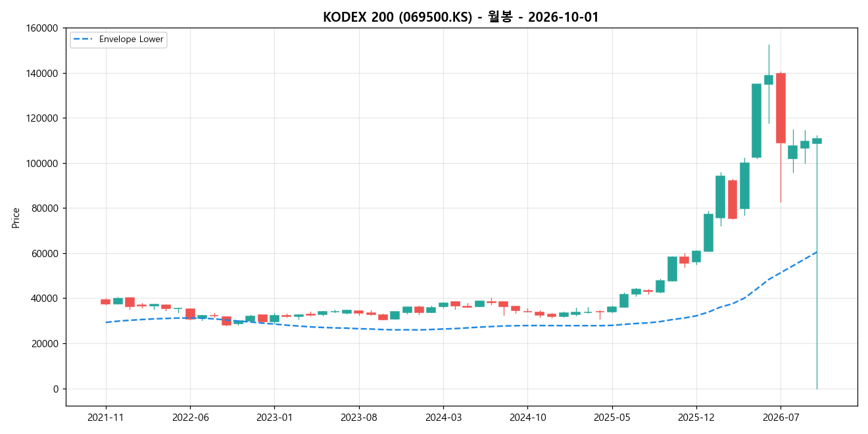Click the 120000 y-axis tick label
Screen dimensions: 868x434
[x=42, y=118]
